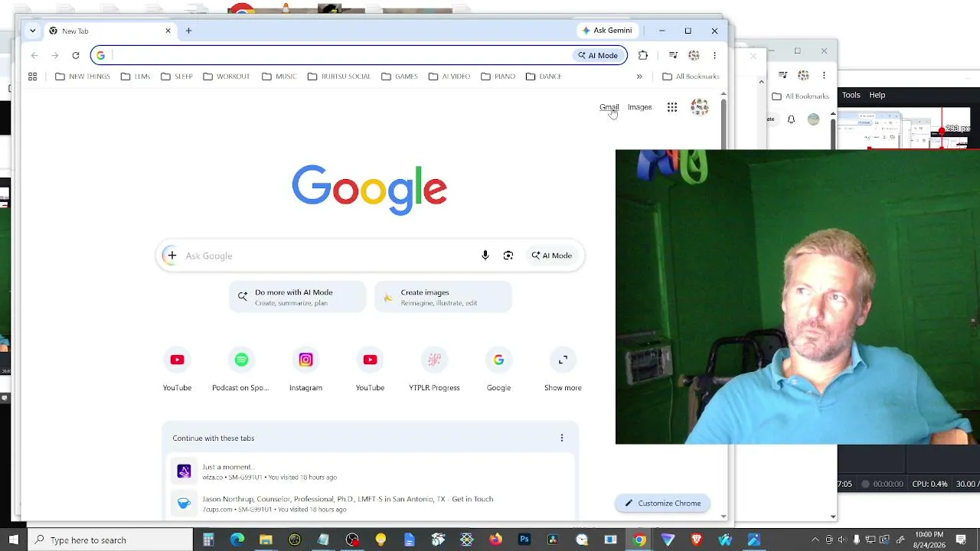Open File Explorer from the taskbar
The image size is (980, 551).
[266, 540]
